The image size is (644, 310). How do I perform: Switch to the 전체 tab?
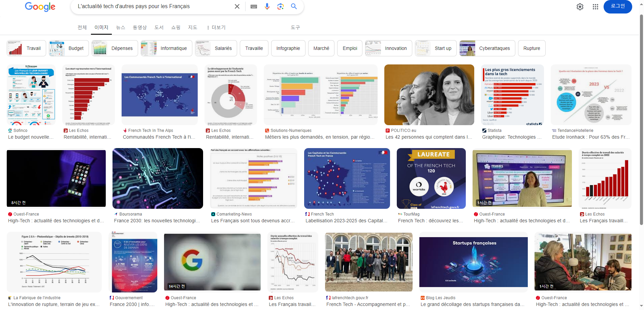[82, 27]
